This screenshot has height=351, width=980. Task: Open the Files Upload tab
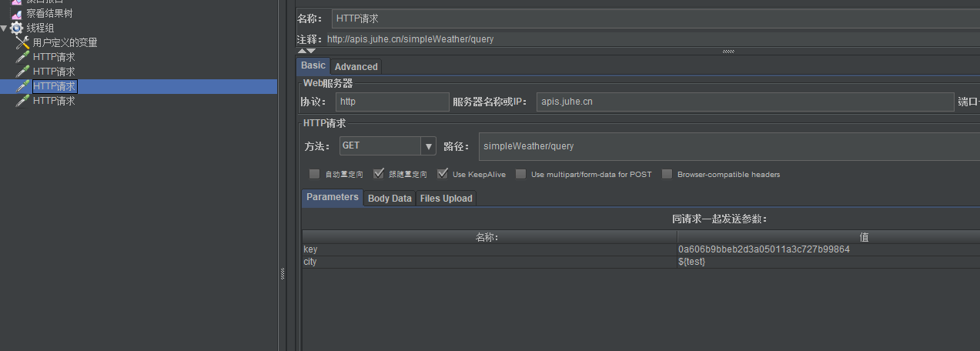click(446, 199)
